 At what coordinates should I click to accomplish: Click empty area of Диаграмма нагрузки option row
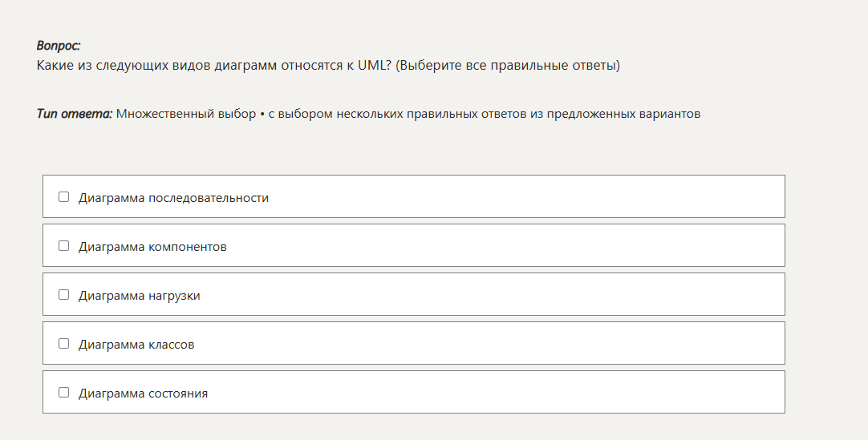[521, 294]
